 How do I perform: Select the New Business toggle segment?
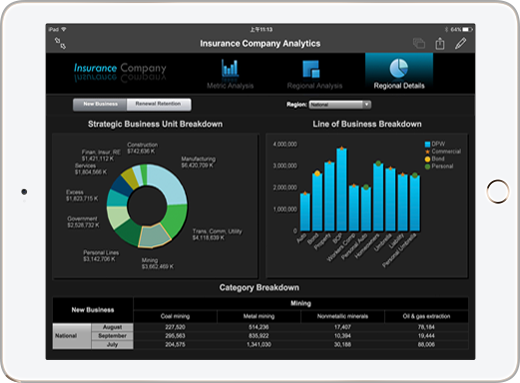100,104
